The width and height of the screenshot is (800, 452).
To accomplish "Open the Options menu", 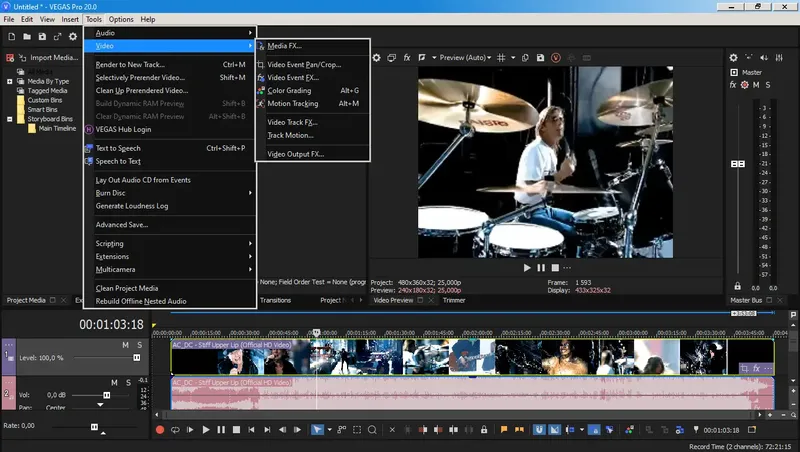I will pos(120,19).
